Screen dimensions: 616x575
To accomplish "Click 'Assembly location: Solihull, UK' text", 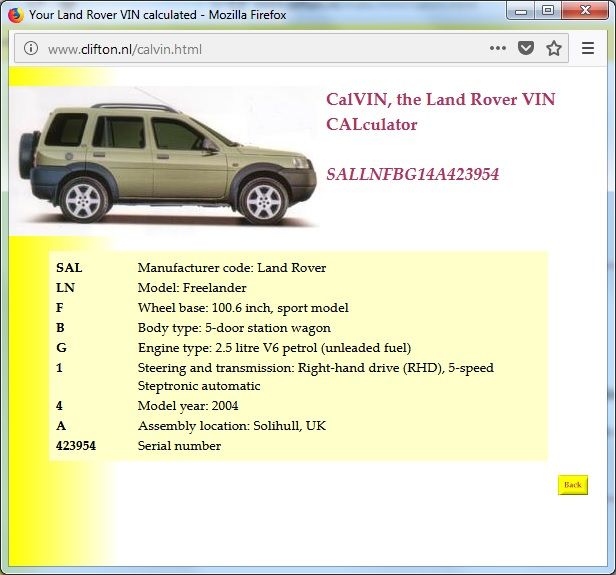I will [x=232, y=426].
